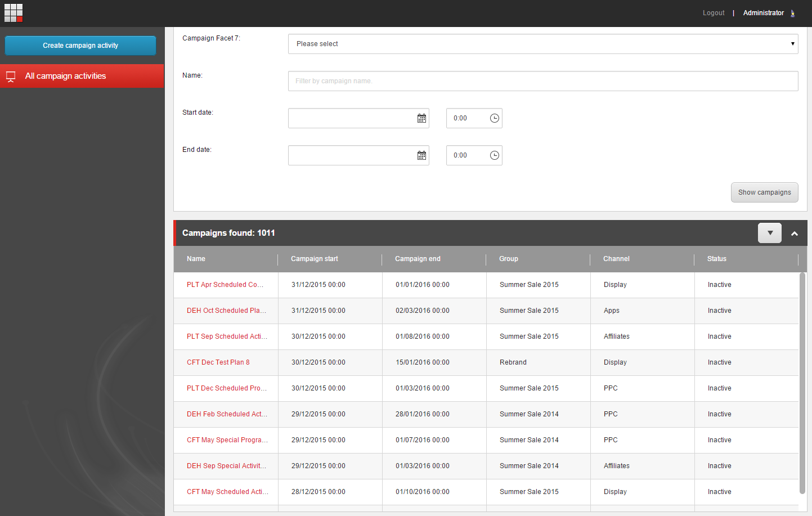Viewport: 812px width, 516px height.
Task: Collapse the campaigns results panel chevron
Action: tap(795, 232)
